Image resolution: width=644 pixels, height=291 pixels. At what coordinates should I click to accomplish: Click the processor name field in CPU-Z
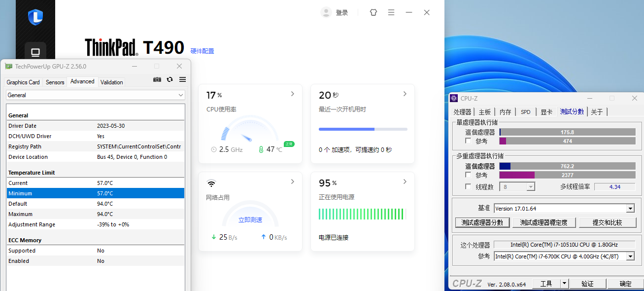click(x=564, y=245)
